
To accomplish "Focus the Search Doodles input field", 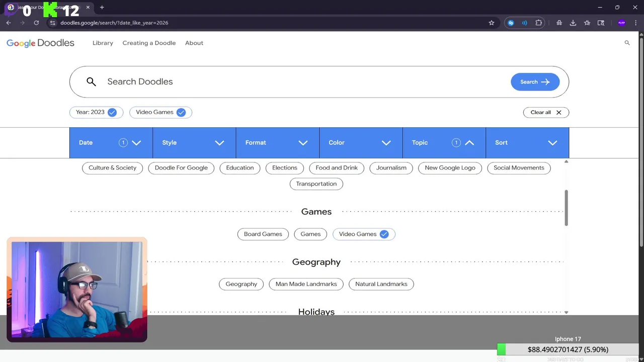I will point(302,81).
